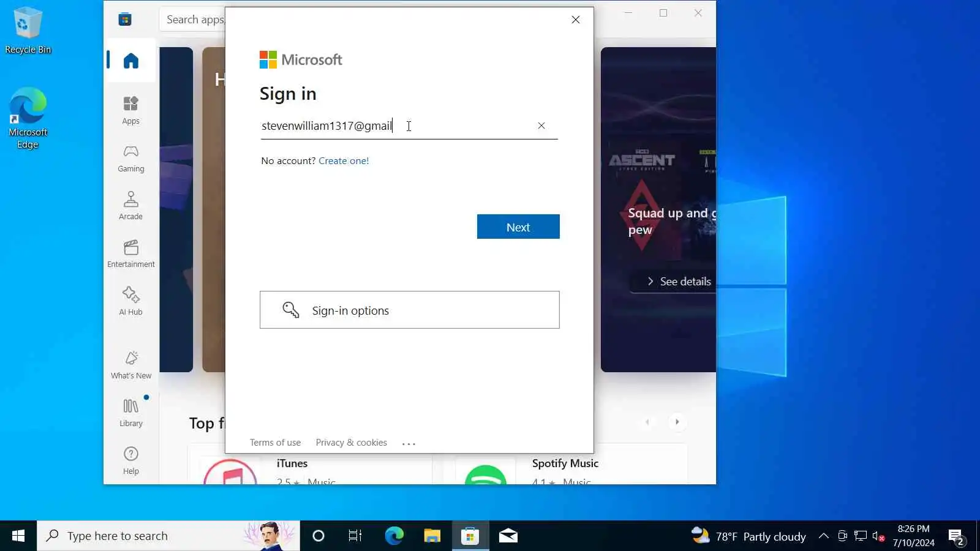This screenshot has height=551, width=980.
Task: Show What's New in the Store sidebar
Action: click(130, 365)
